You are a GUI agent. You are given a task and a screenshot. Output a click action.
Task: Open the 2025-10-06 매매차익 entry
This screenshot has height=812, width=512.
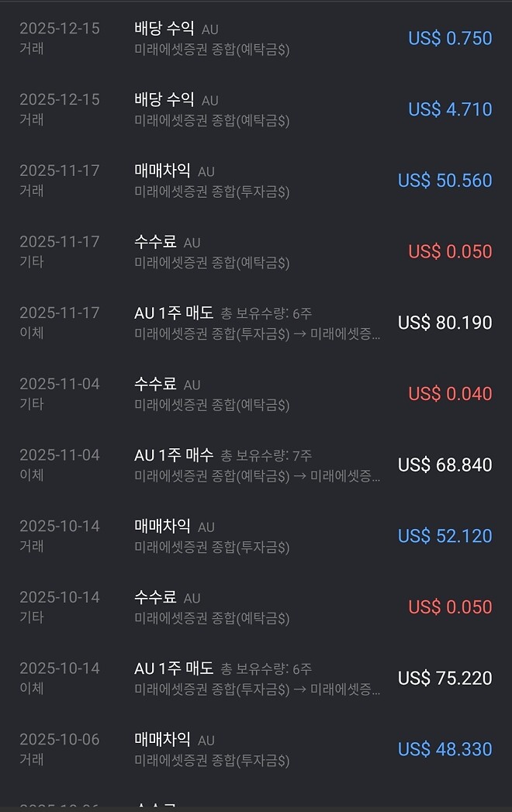[x=256, y=748]
